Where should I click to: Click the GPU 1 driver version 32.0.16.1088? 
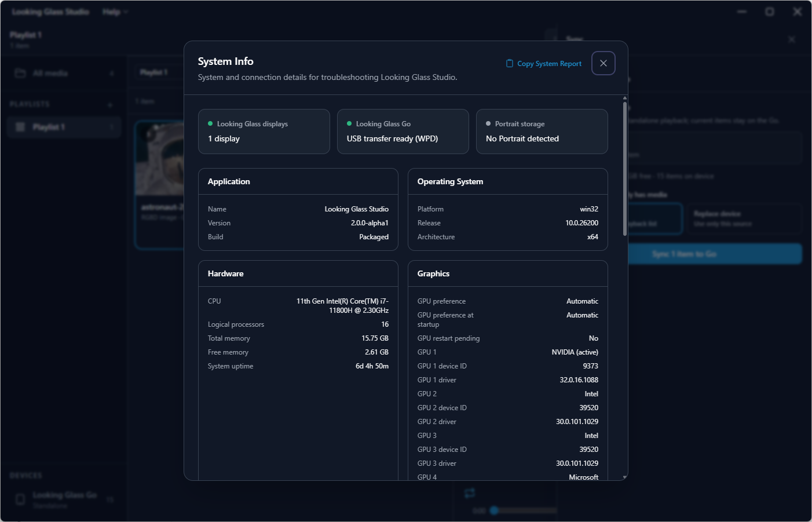coord(579,380)
